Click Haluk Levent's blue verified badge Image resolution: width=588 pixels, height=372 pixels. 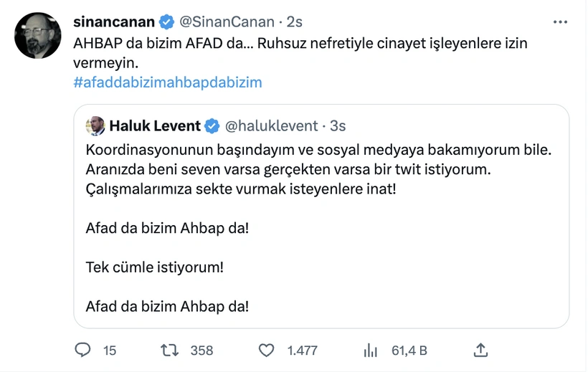pyautogui.click(x=212, y=126)
